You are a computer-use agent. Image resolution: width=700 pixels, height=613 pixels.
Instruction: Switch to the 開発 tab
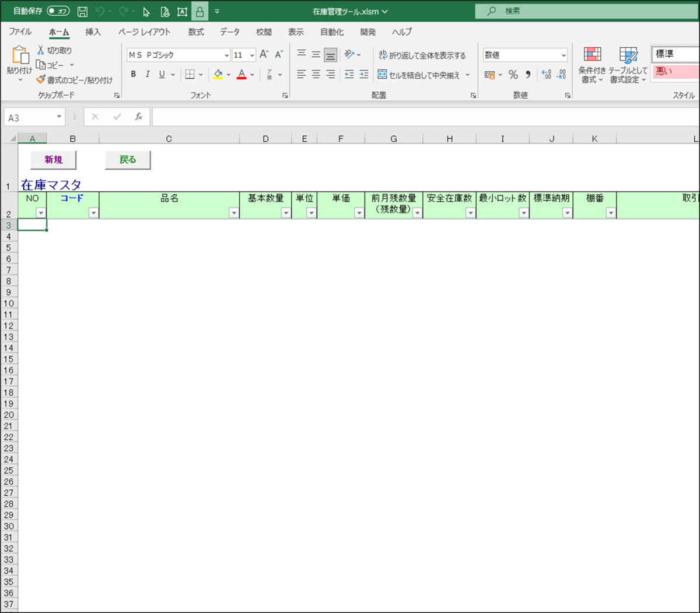click(x=368, y=31)
